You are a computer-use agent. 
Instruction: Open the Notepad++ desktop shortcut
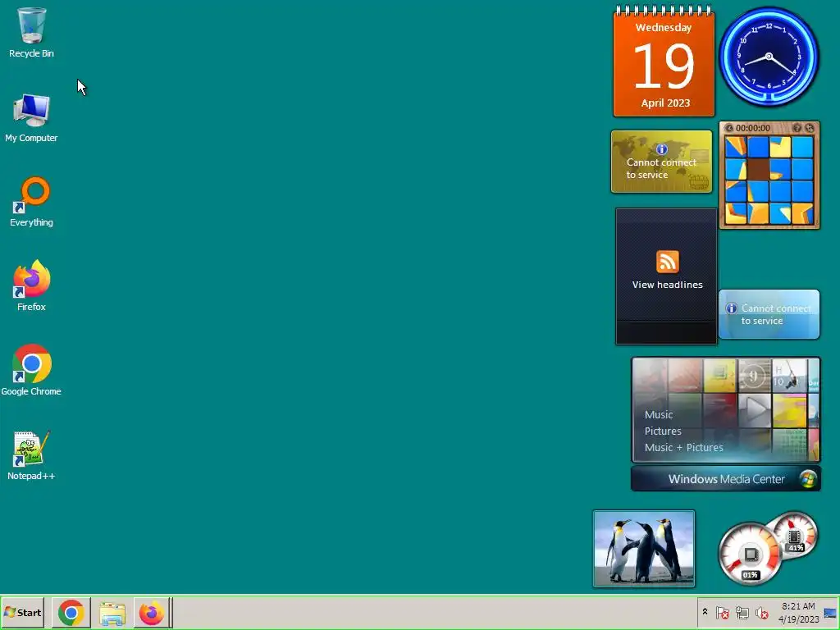[x=31, y=455]
